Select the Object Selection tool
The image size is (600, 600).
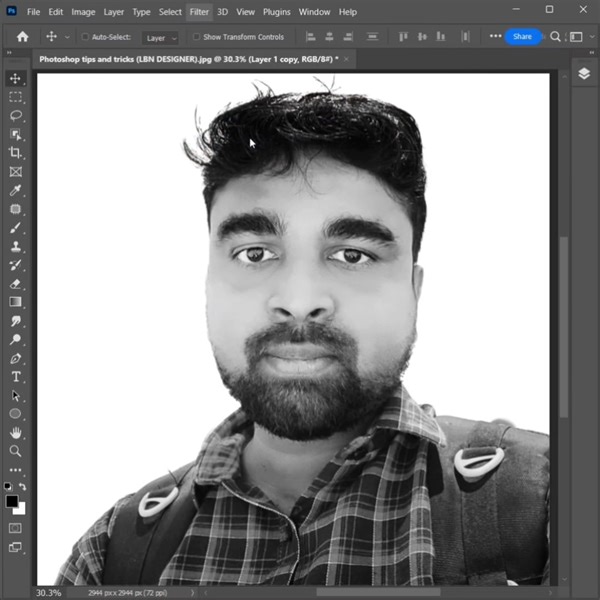tap(15, 134)
